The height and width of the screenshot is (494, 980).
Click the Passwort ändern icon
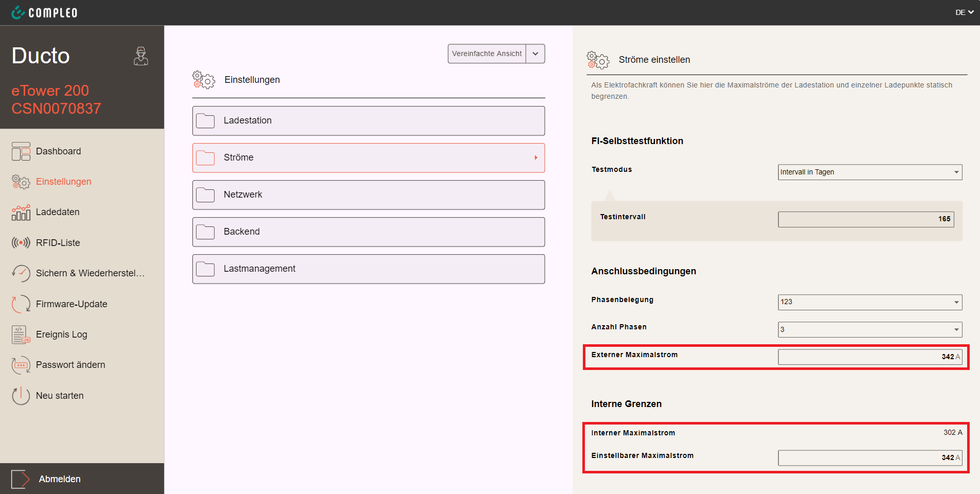point(21,365)
